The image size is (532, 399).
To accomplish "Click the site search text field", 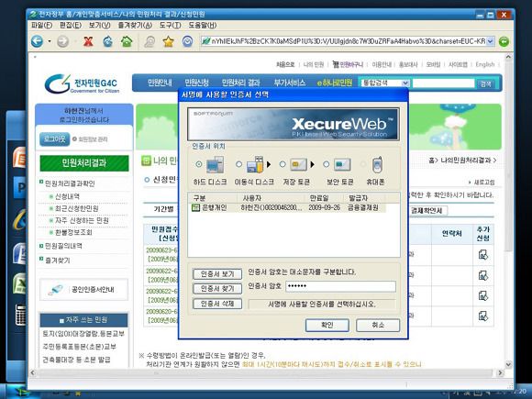I will (x=443, y=83).
